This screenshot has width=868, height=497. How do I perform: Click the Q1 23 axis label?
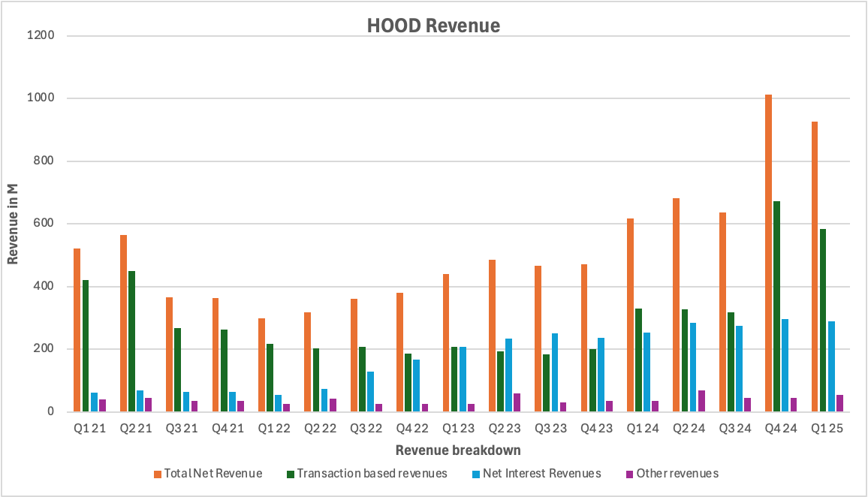pyautogui.click(x=458, y=429)
